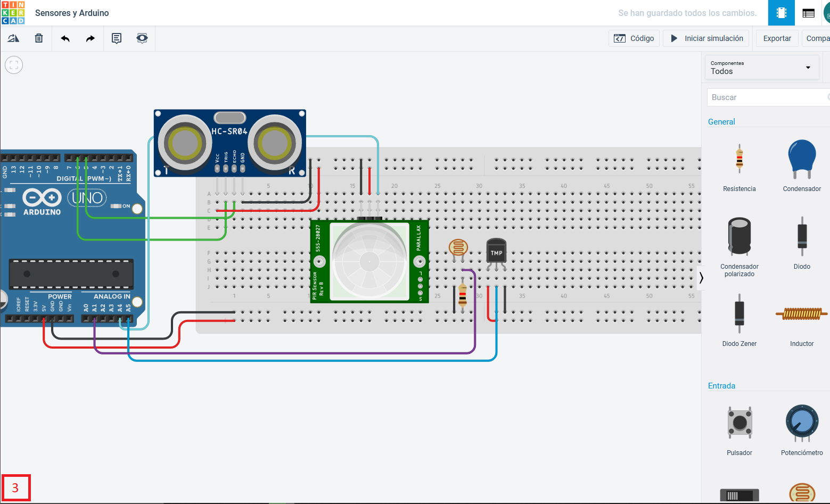Click the Exportar button
This screenshot has width=830, height=504.
[777, 38]
